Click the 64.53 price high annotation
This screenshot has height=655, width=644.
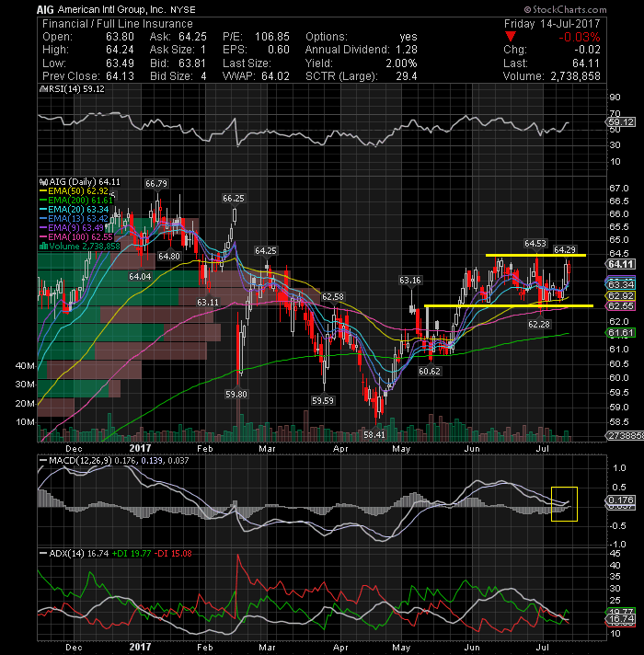point(535,243)
